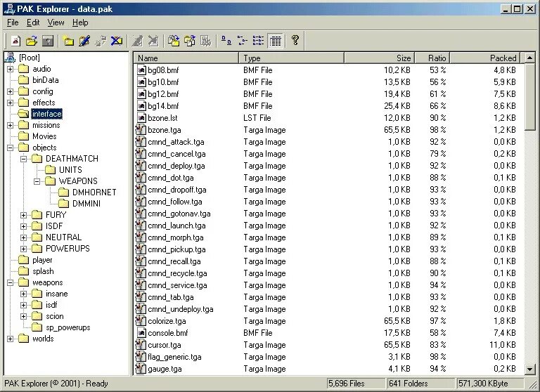Select the cmnd_undeploy.tga file name

pyautogui.click(x=181, y=309)
